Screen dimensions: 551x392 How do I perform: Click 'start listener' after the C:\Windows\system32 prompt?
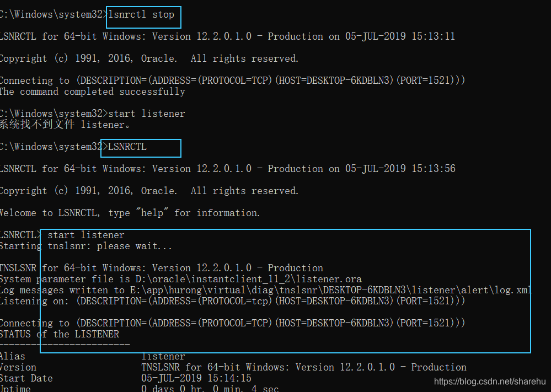[147, 114]
